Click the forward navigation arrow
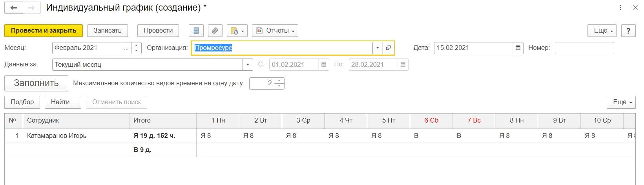644x185 pixels. (x=31, y=8)
